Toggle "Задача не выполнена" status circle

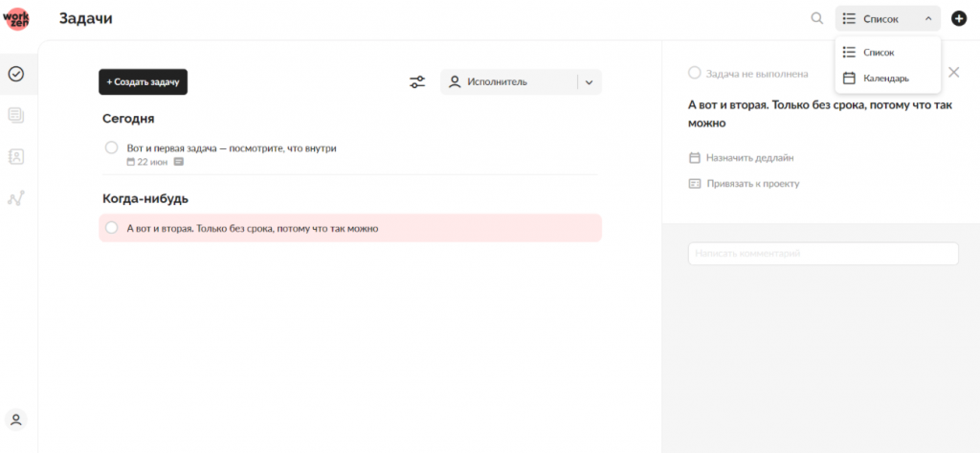695,73
